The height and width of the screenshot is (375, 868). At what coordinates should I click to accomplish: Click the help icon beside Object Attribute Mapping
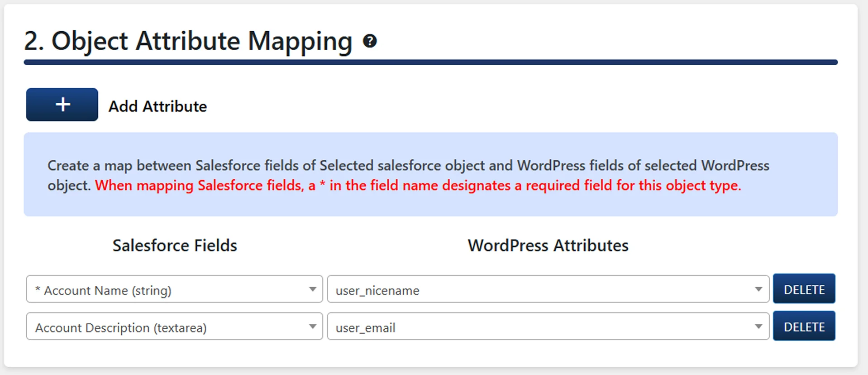tap(370, 41)
